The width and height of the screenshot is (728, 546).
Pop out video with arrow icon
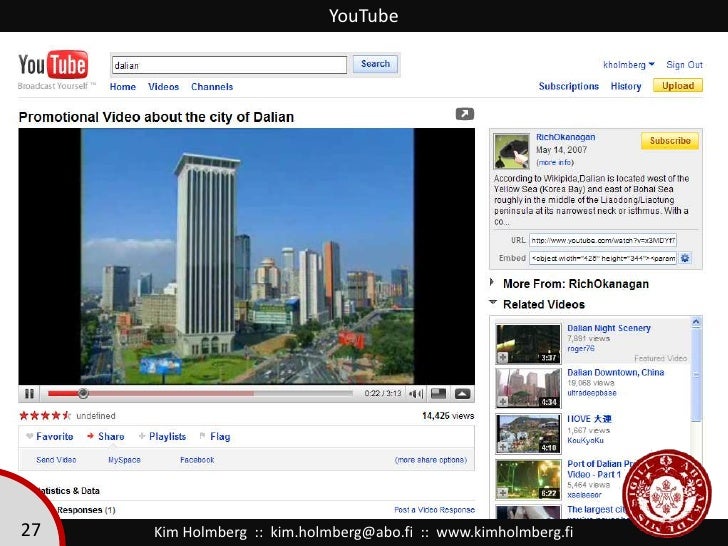click(464, 113)
